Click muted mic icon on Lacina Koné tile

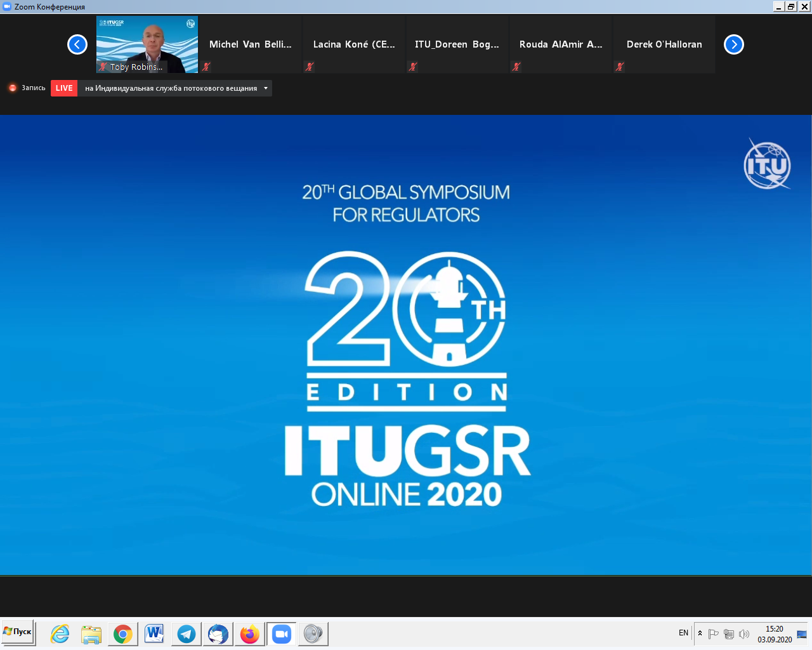coord(310,67)
